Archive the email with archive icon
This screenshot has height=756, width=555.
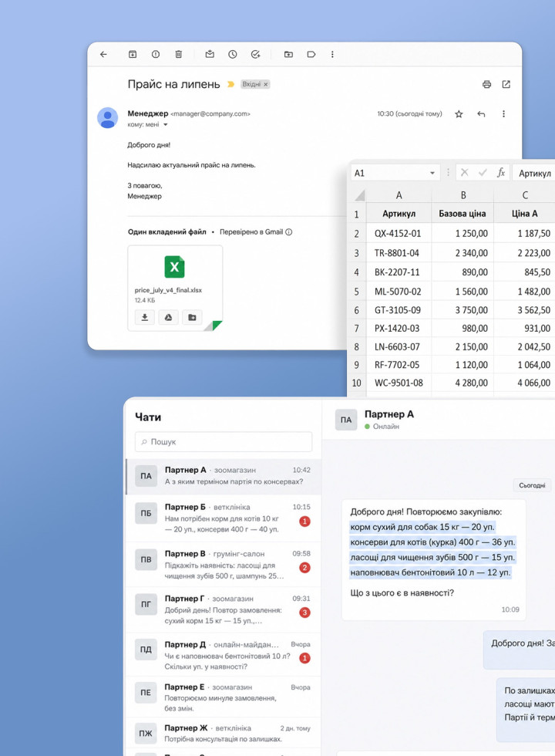coord(133,55)
